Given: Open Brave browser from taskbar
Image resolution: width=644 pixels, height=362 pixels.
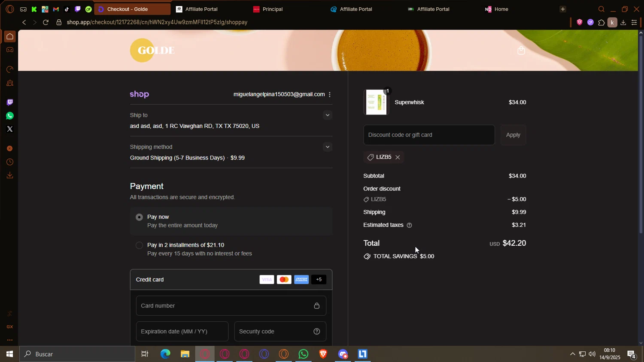Looking at the screenshot, I should click(323, 354).
